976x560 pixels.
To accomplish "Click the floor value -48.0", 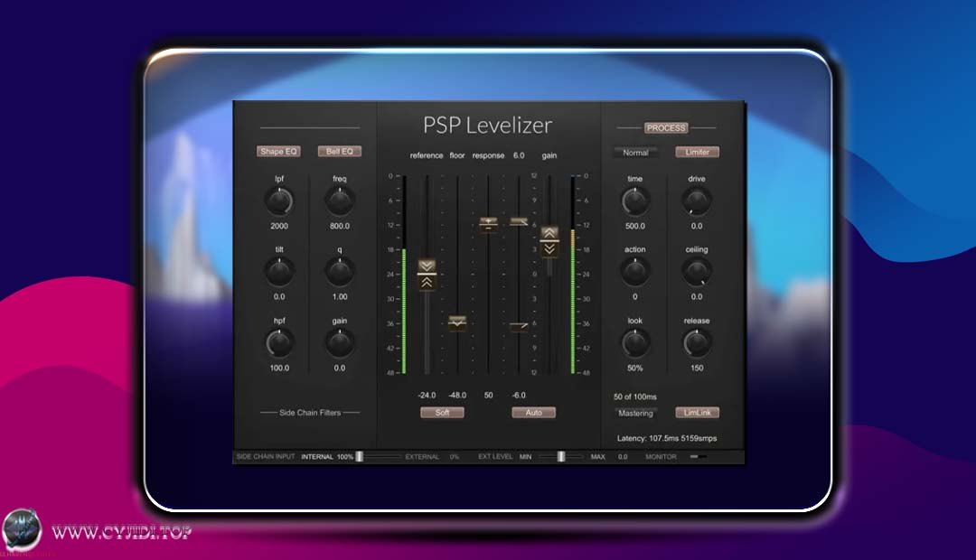I will click(x=457, y=395).
